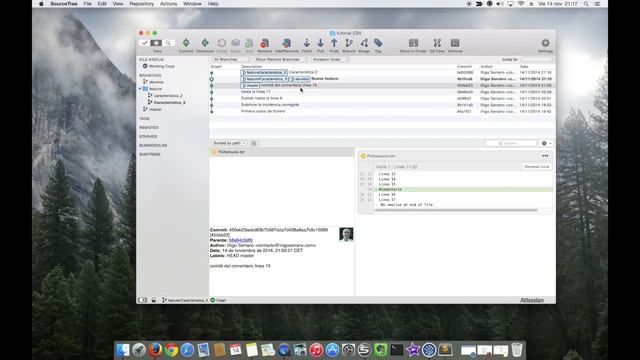Open the Help menu
The image size is (640, 360).
213,4
